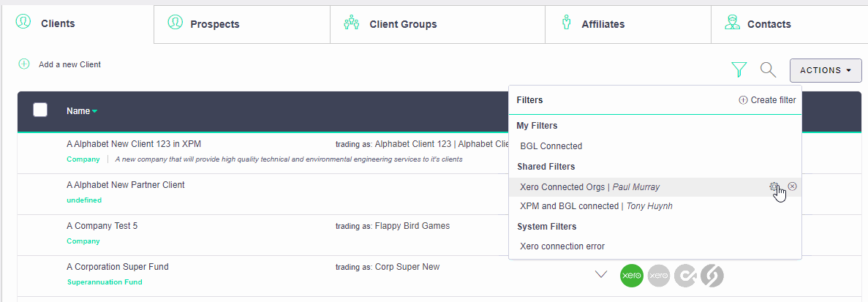The height and width of the screenshot is (302, 868).
Task: Click the search magnifier icon
Action: point(768,69)
